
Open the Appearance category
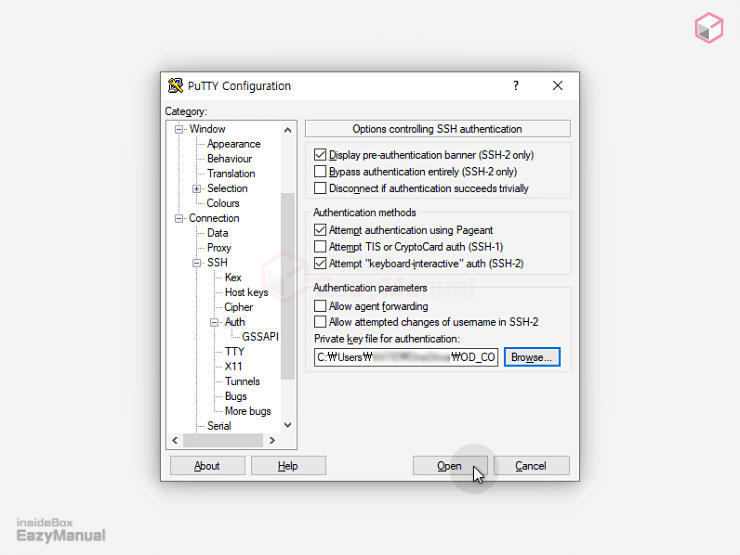click(234, 144)
